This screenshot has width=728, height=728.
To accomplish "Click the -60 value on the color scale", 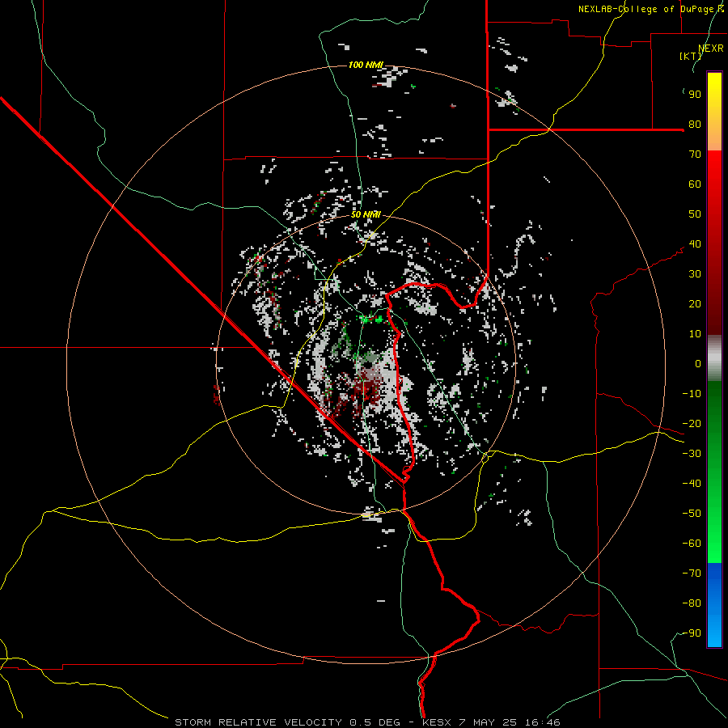I will (x=692, y=544).
